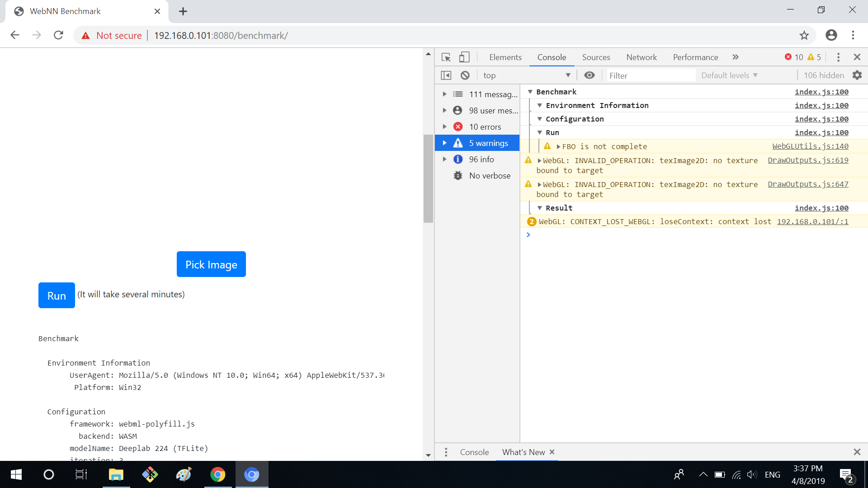Show only the 10 errors messages
This screenshot has height=488, width=868.
(485, 127)
